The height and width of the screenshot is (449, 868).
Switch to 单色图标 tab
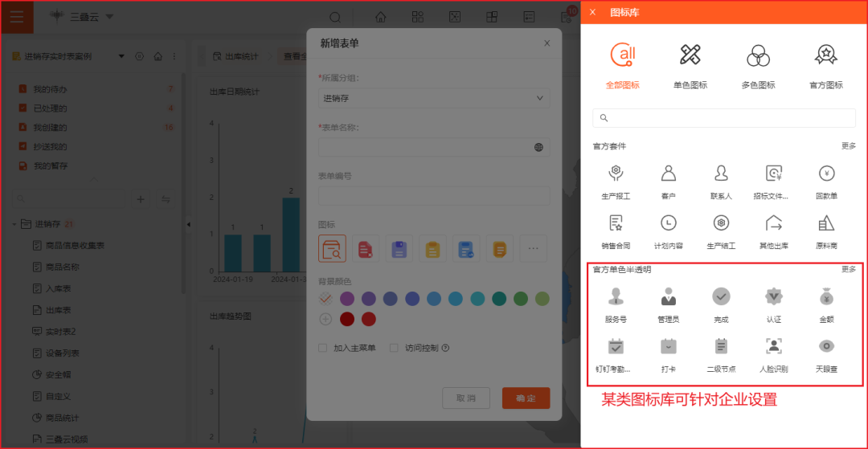pyautogui.click(x=690, y=67)
